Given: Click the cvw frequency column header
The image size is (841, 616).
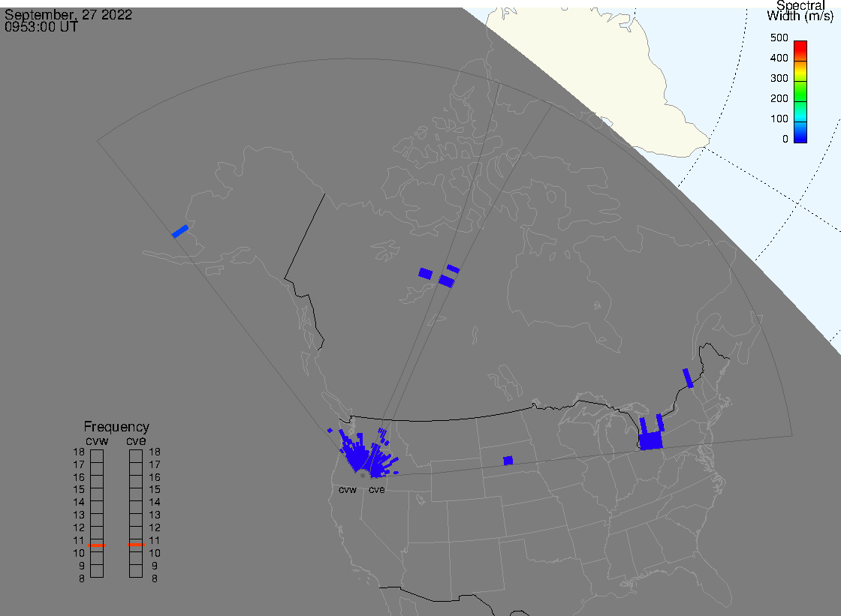Looking at the screenshot, I should click(97, 440).
